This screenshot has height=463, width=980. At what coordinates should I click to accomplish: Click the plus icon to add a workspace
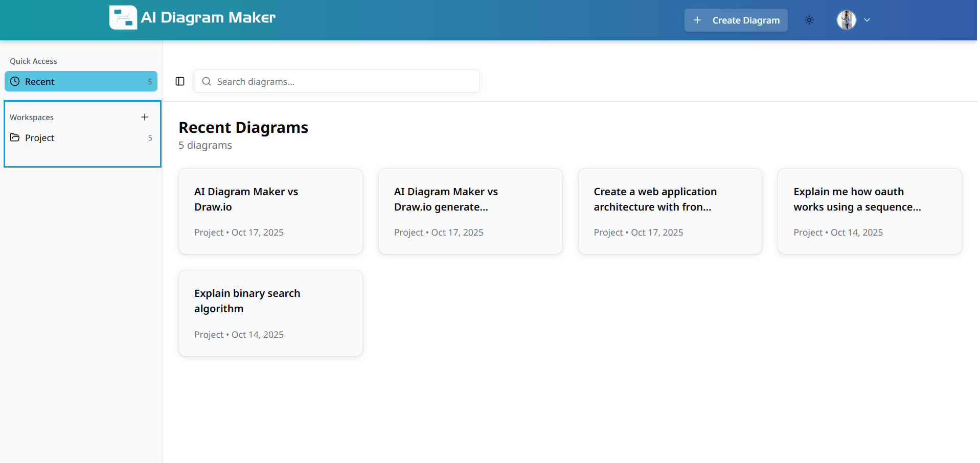(145, 117)
